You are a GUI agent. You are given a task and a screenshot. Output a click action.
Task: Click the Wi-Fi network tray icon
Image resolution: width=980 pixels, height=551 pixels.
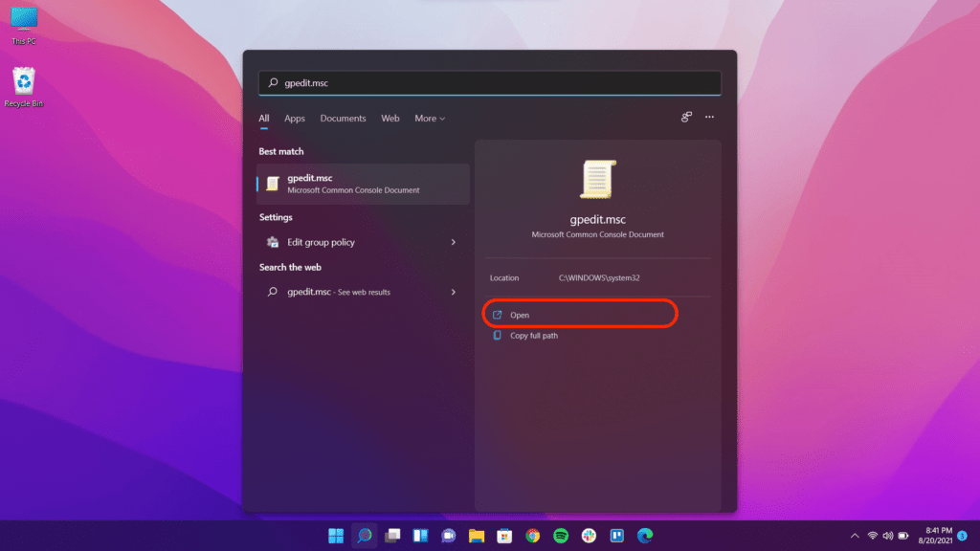(x=873, y=536)
